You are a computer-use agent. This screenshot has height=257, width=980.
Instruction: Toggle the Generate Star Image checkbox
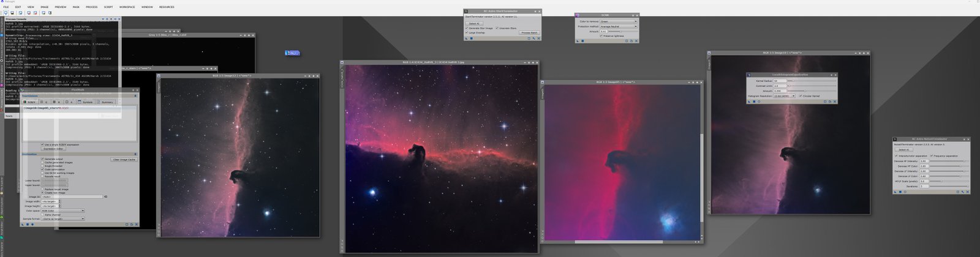tap(467, 28)
